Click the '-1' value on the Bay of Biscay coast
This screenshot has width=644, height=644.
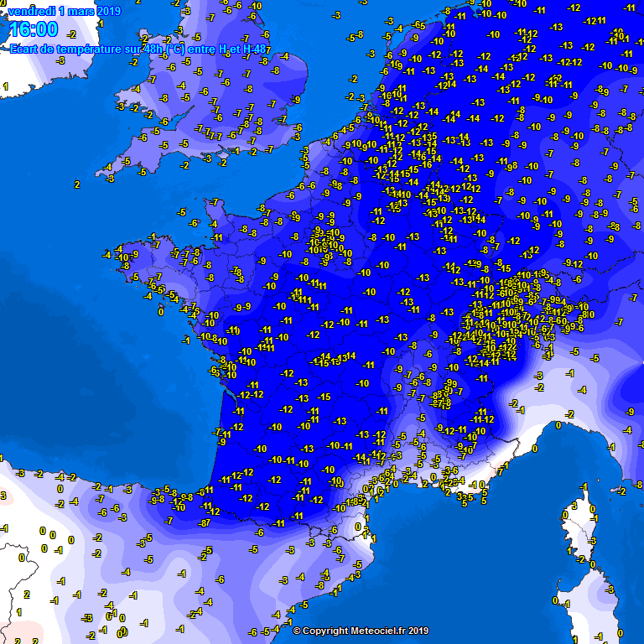[185, 340]
